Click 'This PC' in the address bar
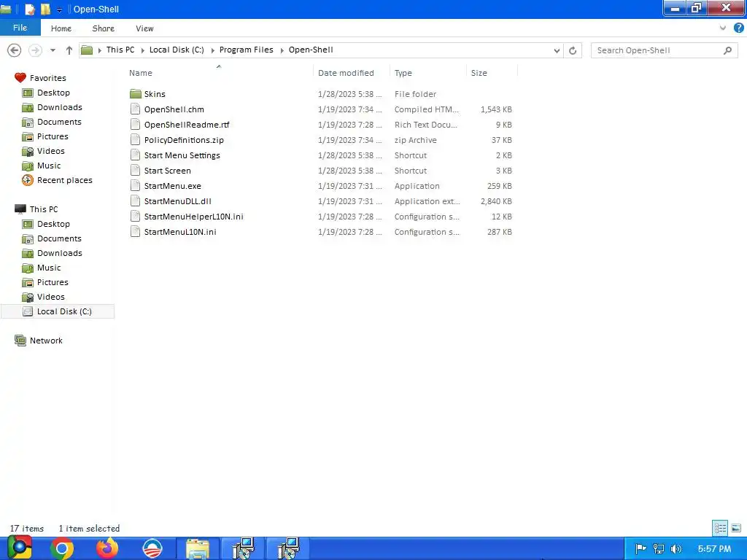 (x=120, y=50)
